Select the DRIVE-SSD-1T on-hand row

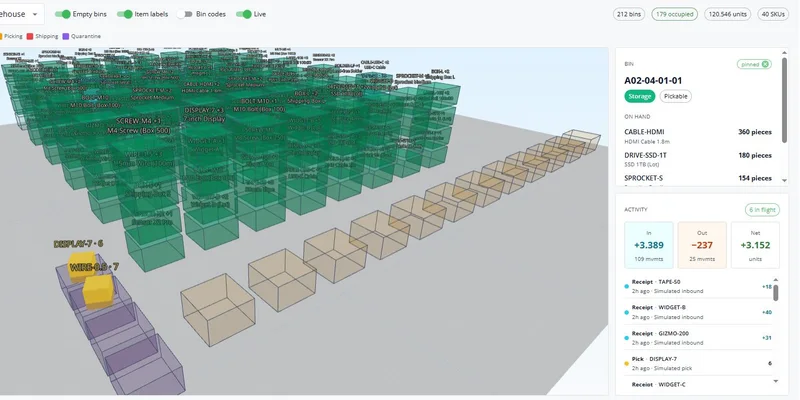(x=698, y=159)
